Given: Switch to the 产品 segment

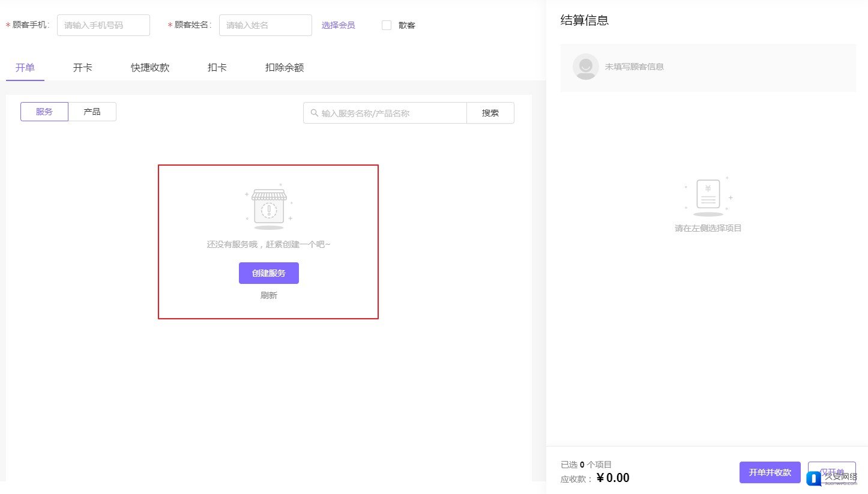Looking at the screenshot, I should [92, 112].
